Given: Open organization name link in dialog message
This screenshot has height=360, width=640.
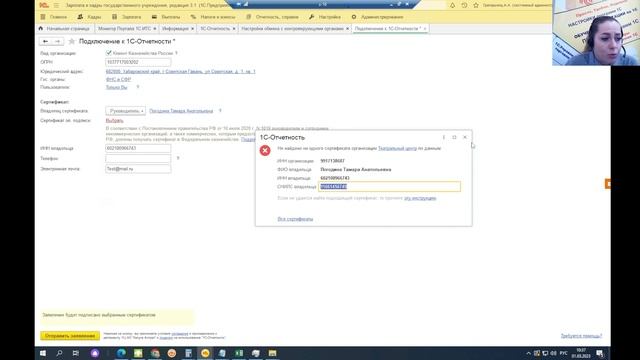Looking at the screenshot, I should coord(397,149).
